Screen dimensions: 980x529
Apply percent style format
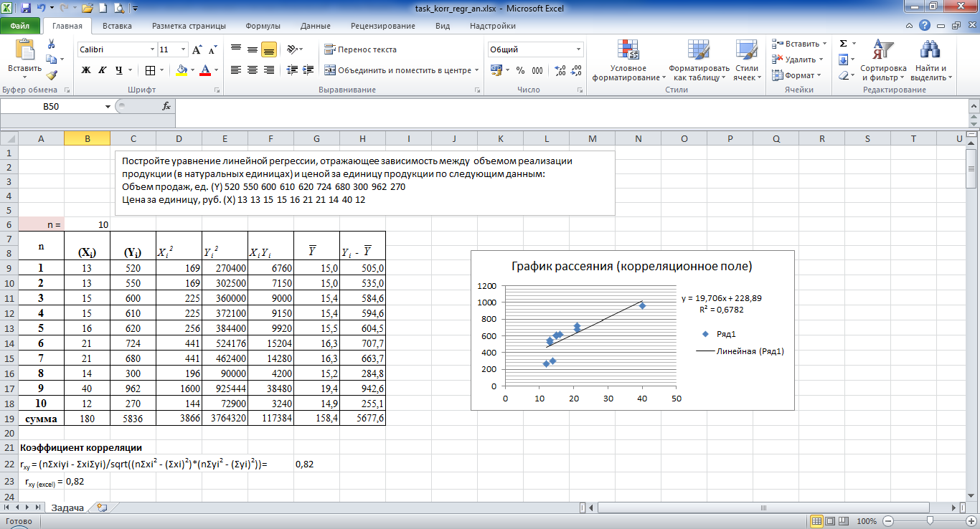(521, 70)
